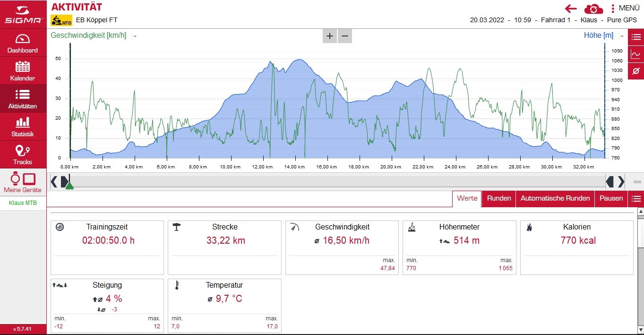This screenshot has height=335, width=644.
Task: Open the list icon beside the Pausen tab
Action: [x=636, y=199]
